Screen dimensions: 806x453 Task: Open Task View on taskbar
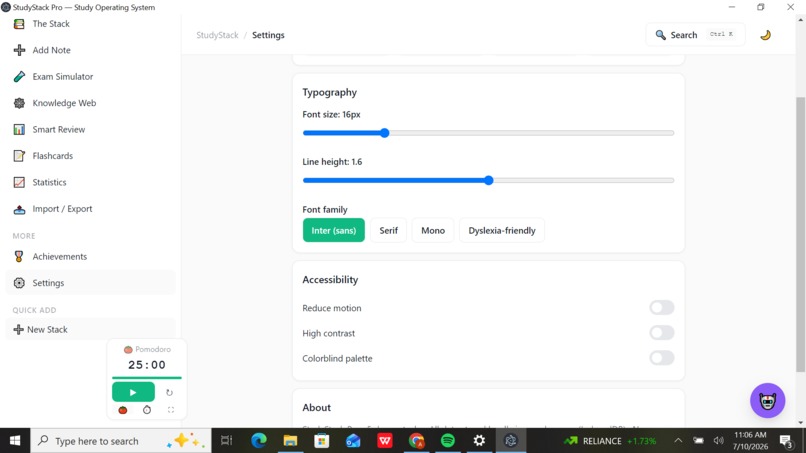227,441
